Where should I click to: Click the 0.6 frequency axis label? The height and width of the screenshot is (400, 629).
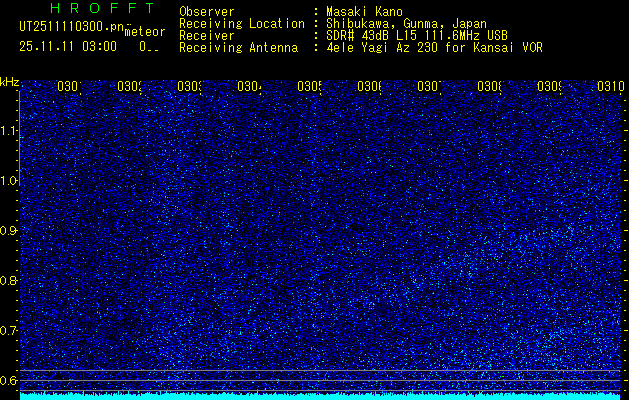point(8,380)
